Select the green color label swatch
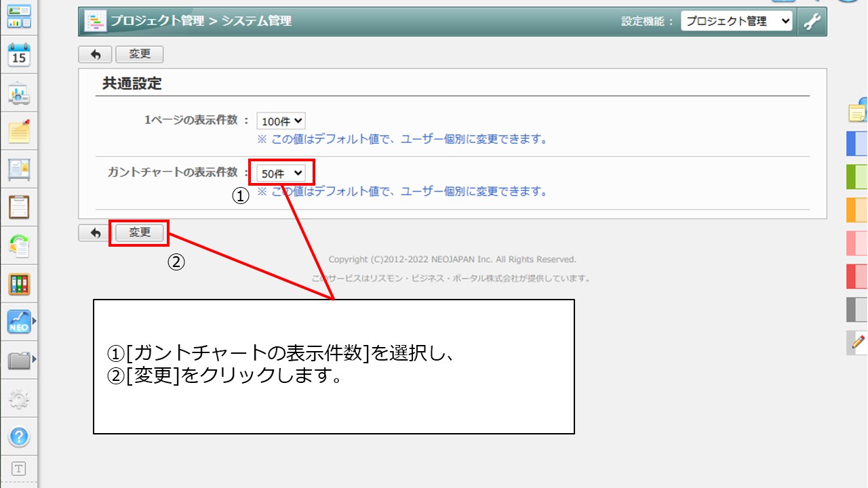The image size is (868, 488). (x=857, y=177)
